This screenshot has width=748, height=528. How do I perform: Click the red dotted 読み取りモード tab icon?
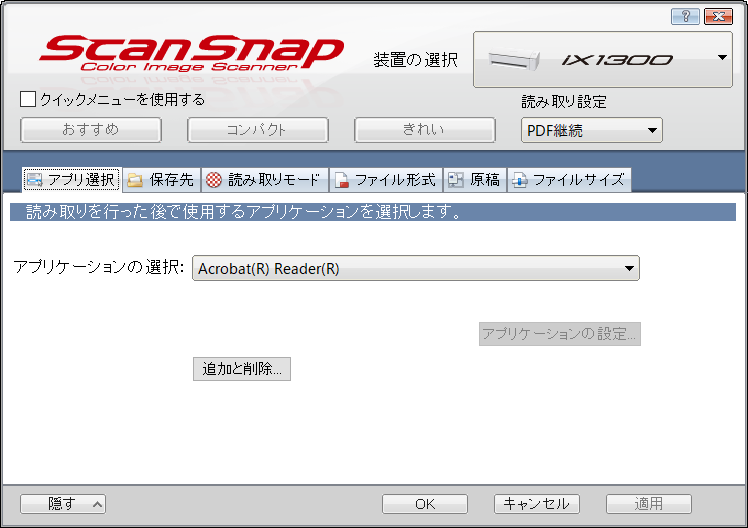click(214, 180)
